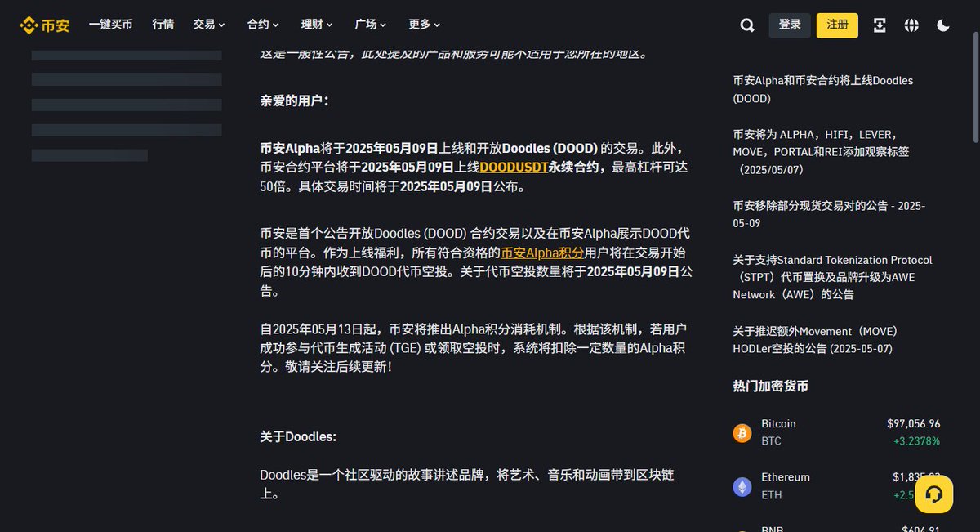Expand 广场 dropdown menu
The height and width of the screenshot is (532, 980).
[x=371, y=25]
